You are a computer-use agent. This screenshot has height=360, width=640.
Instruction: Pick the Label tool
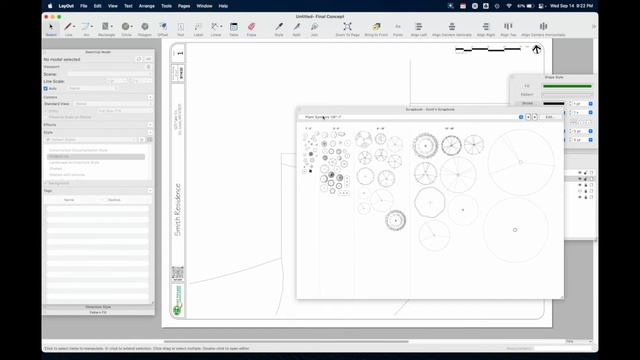click(198, 27)
